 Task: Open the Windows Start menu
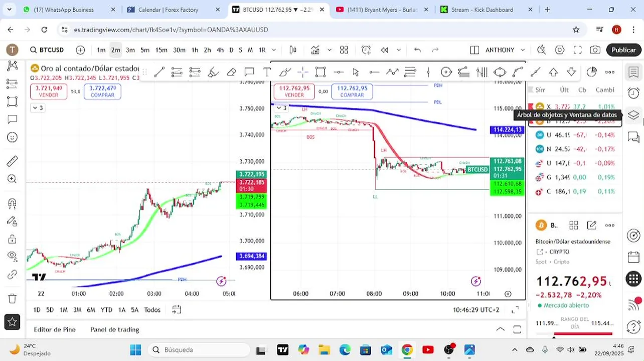(x=135, y=349)
